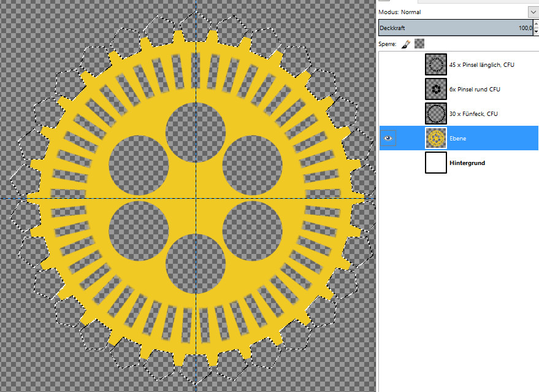The image size is (539, 392).
Task: Toggle the lock alpha channel checkerboard icon
Action: 419,44
